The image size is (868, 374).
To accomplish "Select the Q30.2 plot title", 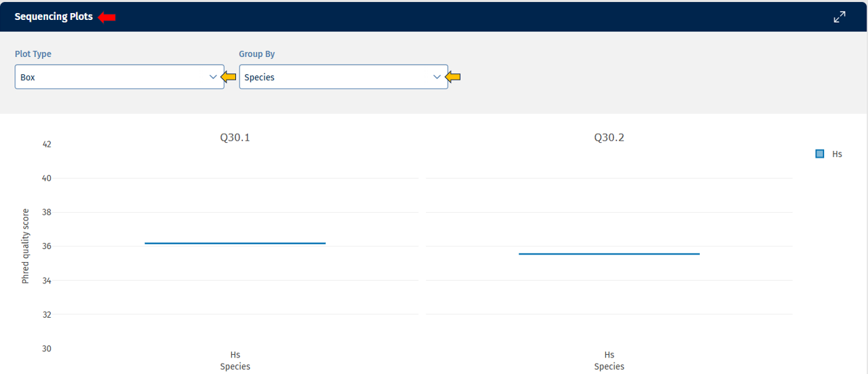I will [609, 137].
